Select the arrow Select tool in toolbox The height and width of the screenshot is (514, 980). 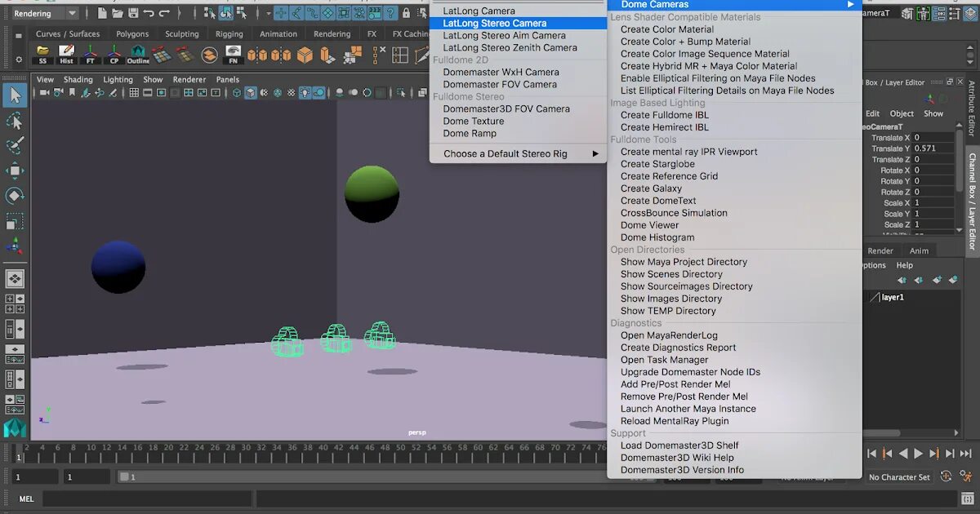pos(15,95)
